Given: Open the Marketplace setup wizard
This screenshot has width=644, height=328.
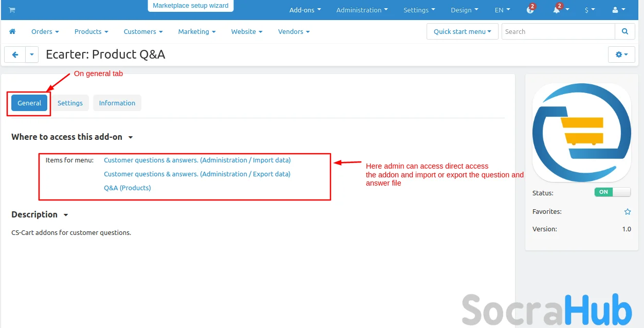Looking at the screenshot, I should pyautogui.click(x=191, y=6).
